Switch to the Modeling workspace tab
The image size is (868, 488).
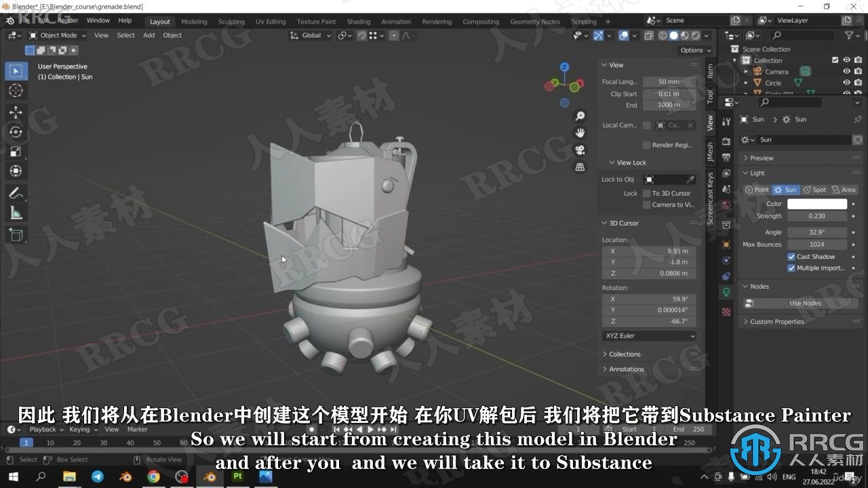coord(194,22)
